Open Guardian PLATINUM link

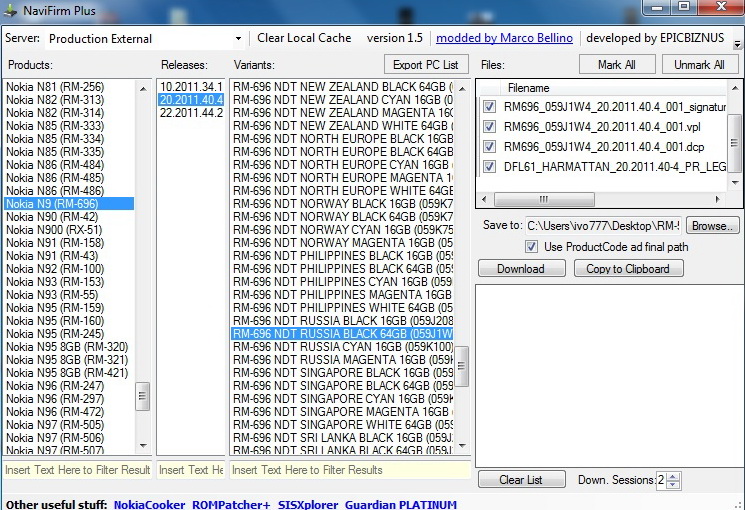(401, 505)
